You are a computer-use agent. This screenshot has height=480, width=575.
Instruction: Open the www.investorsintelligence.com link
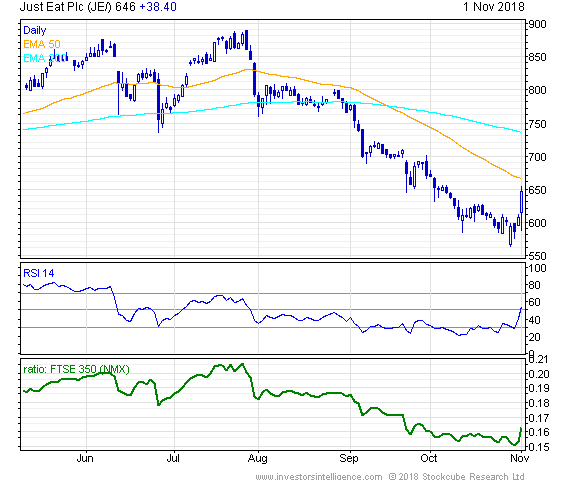click(319, 476)
